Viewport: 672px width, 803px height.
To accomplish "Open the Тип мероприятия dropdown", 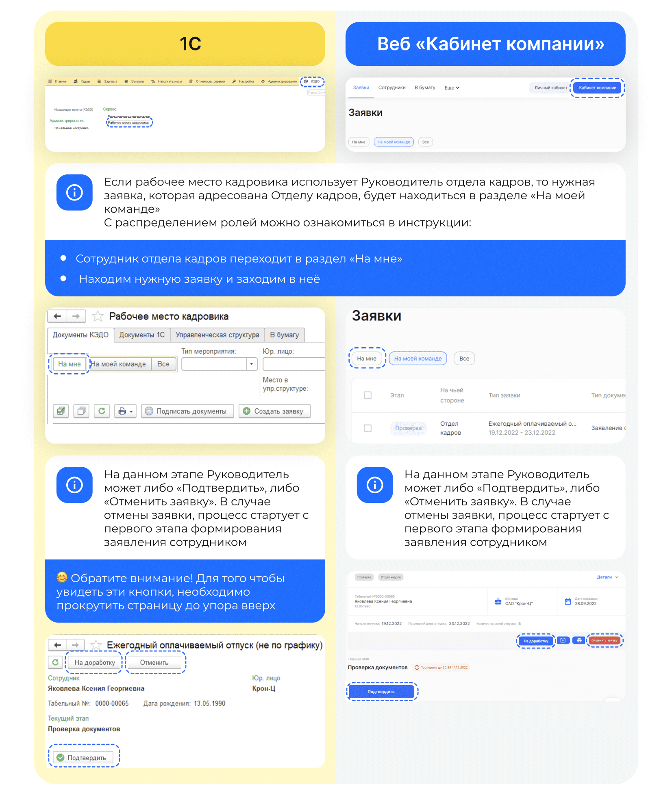I will pos(252,364).
